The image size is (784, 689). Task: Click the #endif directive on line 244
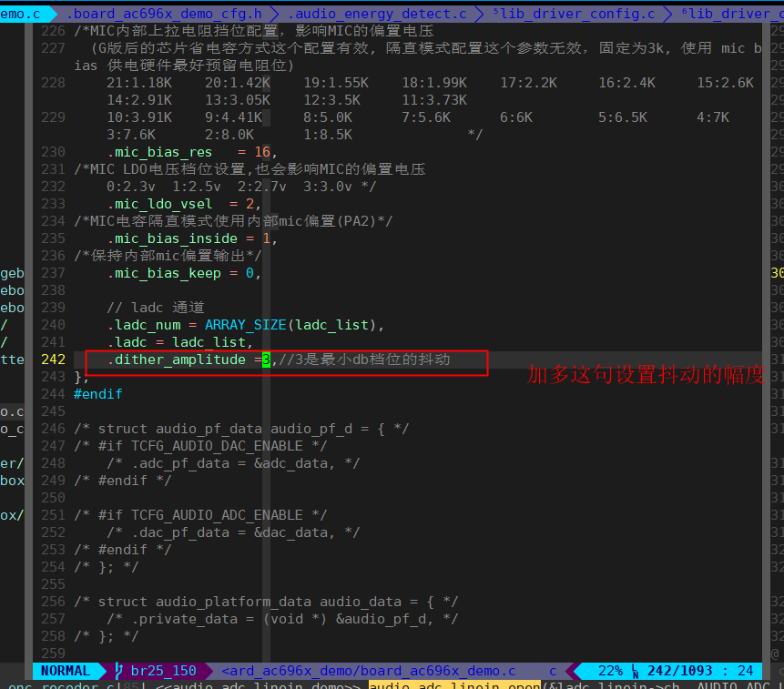click(98, 394)
